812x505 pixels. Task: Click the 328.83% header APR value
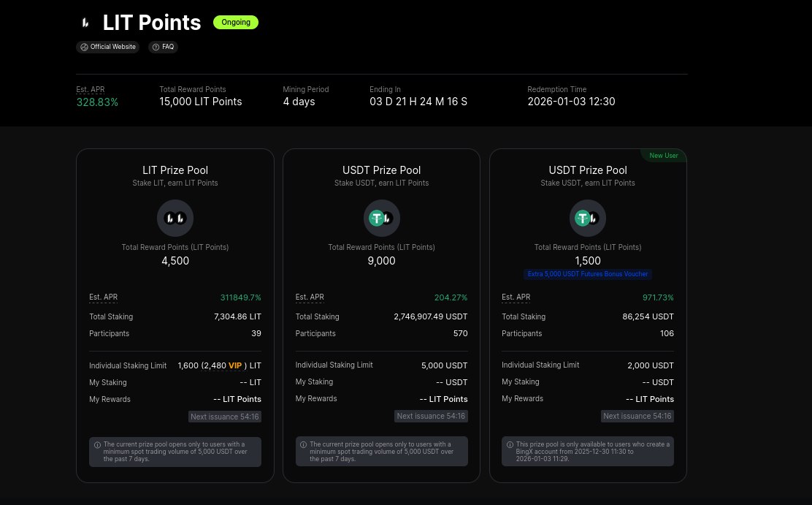coord(97,102)
